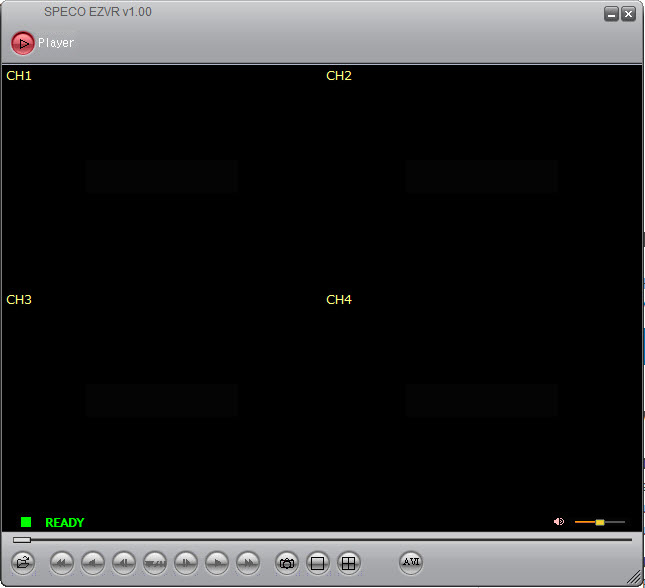Image resolution: width=645 pixels, height=588 pixels.
Task: Click the red Player logo icon
Action: point(22,43)
